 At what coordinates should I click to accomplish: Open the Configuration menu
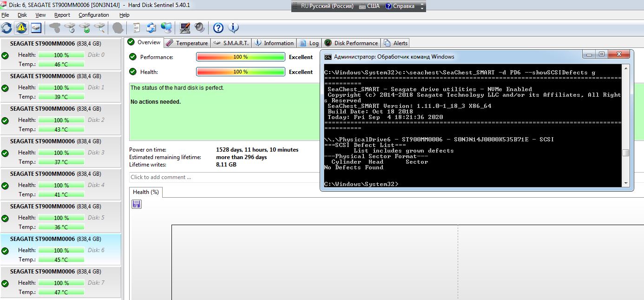tap(94, 15)
